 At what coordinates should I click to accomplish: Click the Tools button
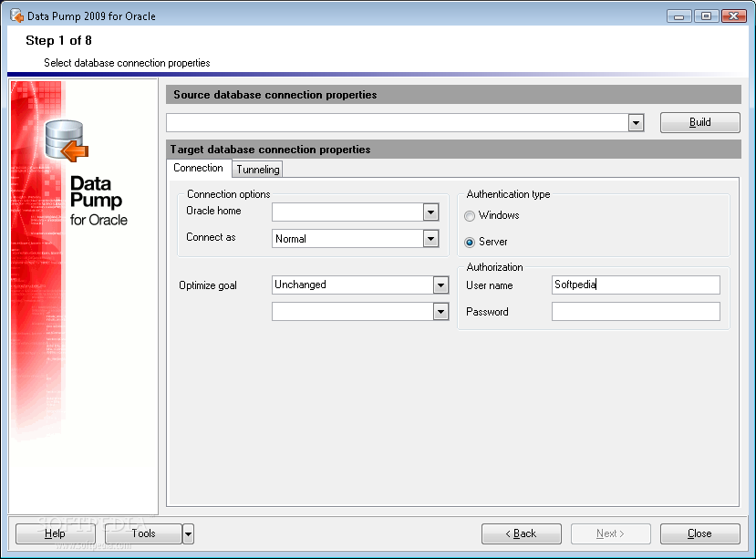pos(144,533)
